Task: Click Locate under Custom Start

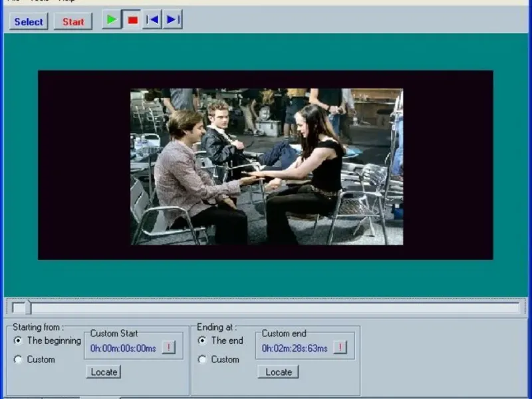Action: click(104, 372)
